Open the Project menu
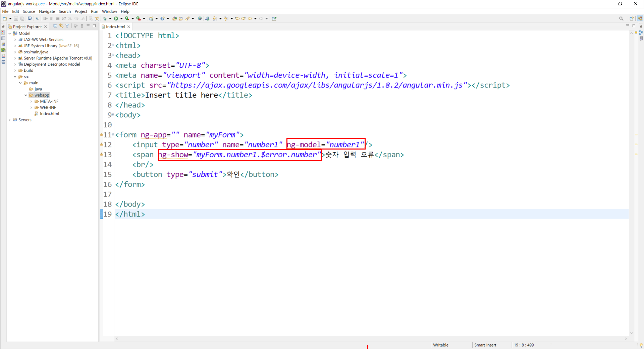 [x=81, y=11]
